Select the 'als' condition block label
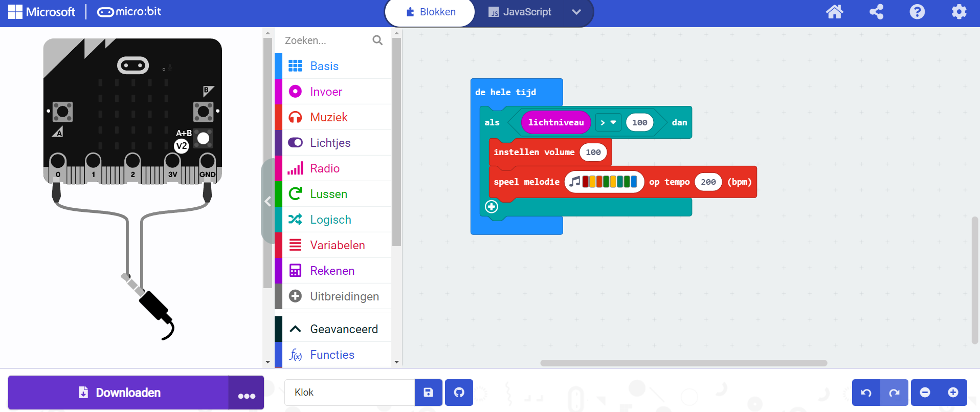 coord(492,122)
